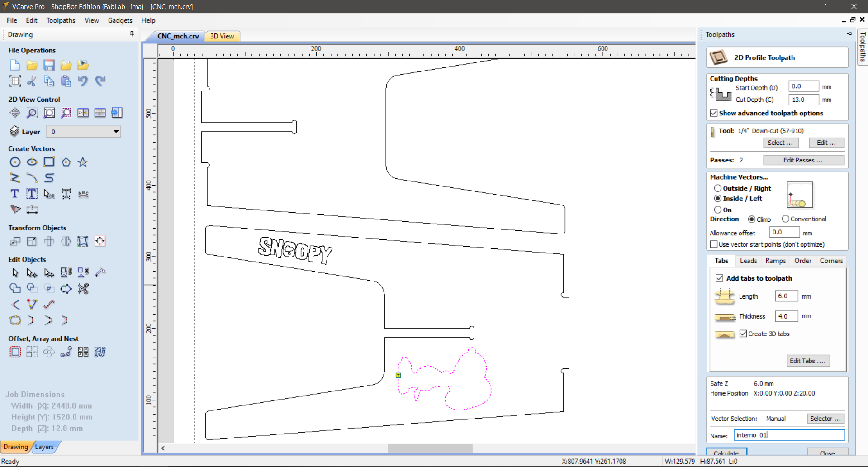Click the Calculate button

tap(726, 452)
